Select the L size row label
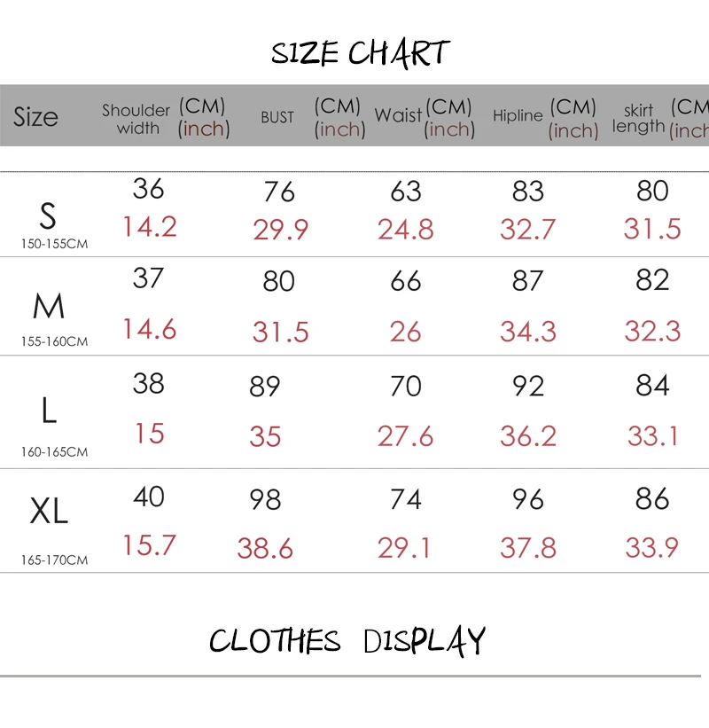The height and width of the screenshot is (728, 709). [x=49, y=410]
